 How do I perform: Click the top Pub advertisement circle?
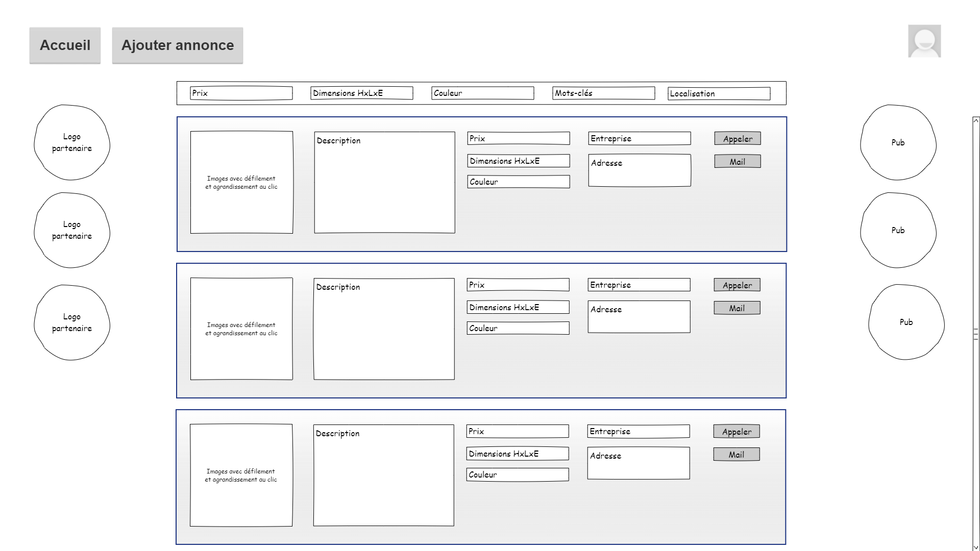pyautogui.click(x=898, y=142)
